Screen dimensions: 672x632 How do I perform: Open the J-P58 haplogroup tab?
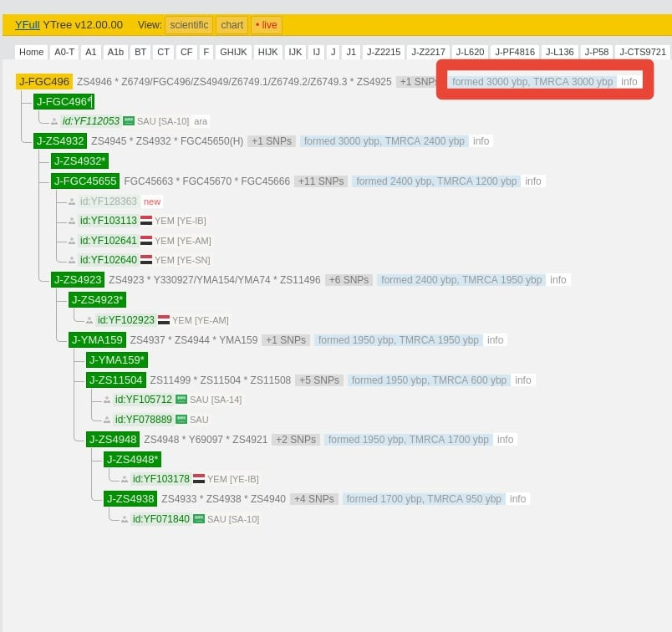[597, 52]
